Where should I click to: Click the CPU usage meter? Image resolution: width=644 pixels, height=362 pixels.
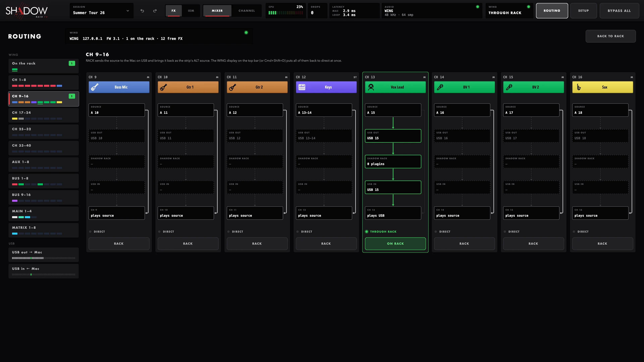coord(286,11)
